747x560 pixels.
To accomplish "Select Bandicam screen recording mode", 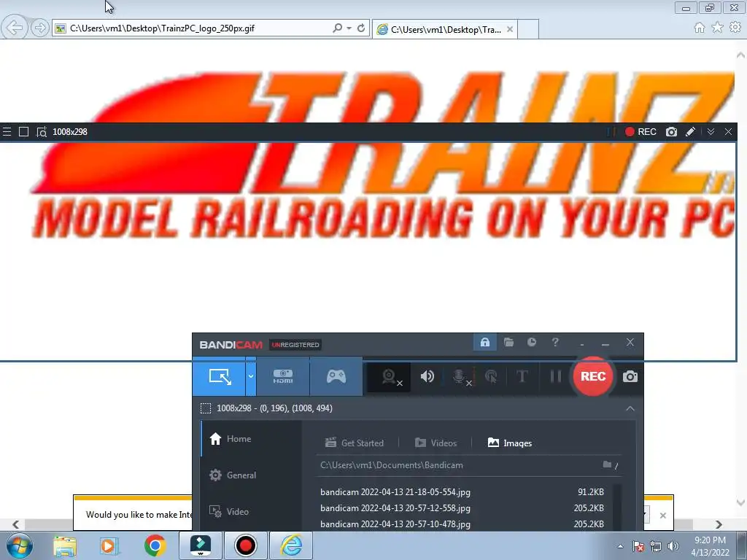I will (219, 376).
